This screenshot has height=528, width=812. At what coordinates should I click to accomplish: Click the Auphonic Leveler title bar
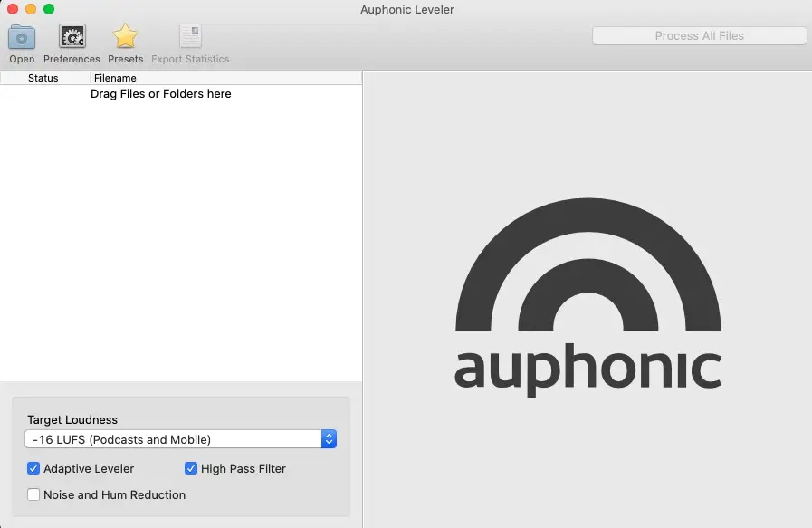tap(406, 9)
